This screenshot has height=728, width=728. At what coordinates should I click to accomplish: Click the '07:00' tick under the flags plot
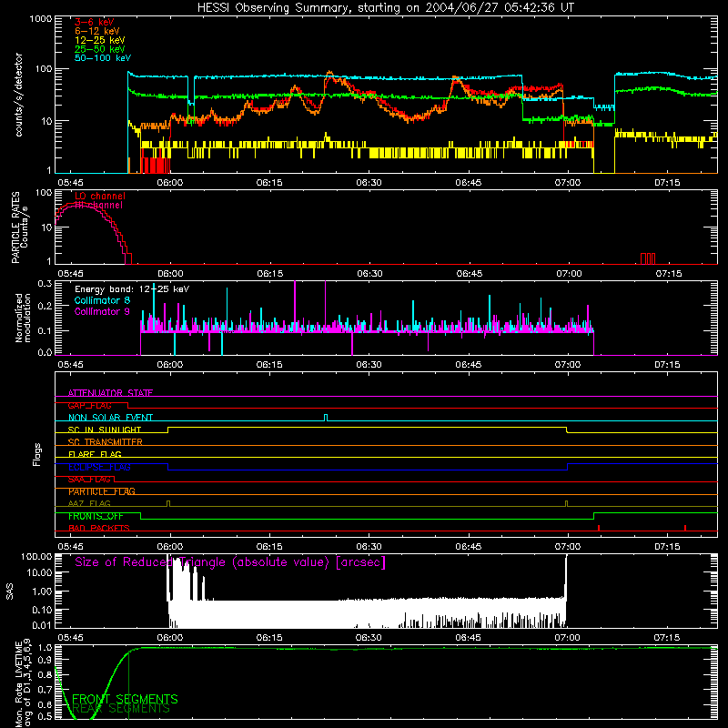[x=567, y=547]
